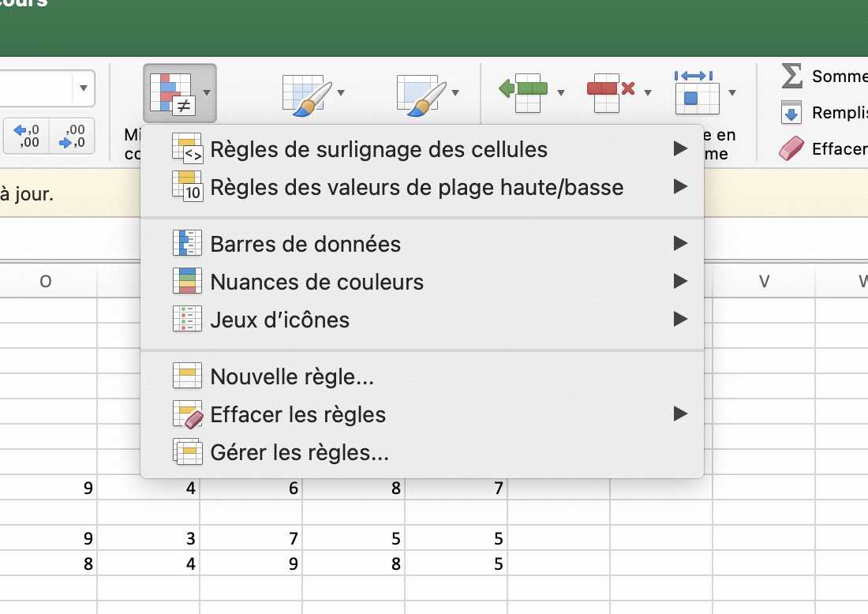This screenshot has width=868, height=614.
Task: Click the format as table icon
Action: (307, 94)
